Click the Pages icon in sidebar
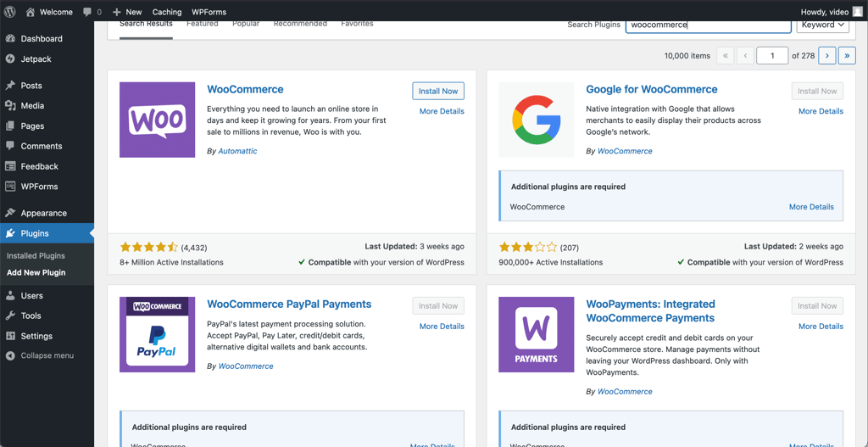This screenshot has width=868, height=447. coord(10,126)
